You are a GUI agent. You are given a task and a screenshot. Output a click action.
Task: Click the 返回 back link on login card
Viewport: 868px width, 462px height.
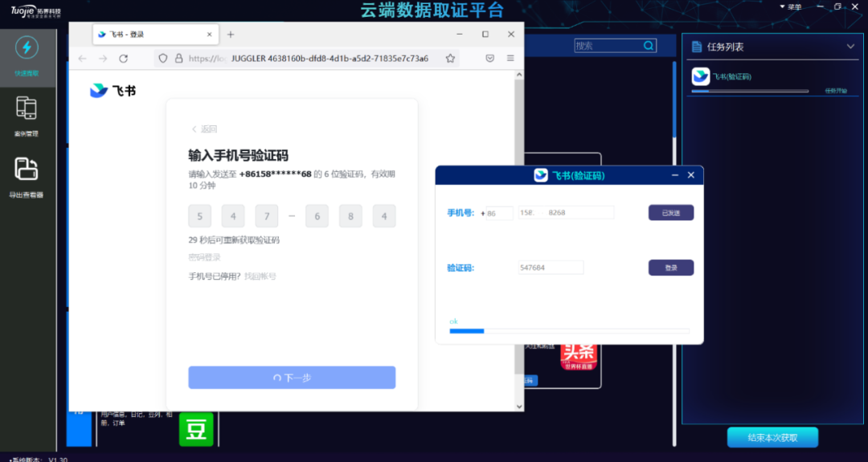[x=204, y=129]
